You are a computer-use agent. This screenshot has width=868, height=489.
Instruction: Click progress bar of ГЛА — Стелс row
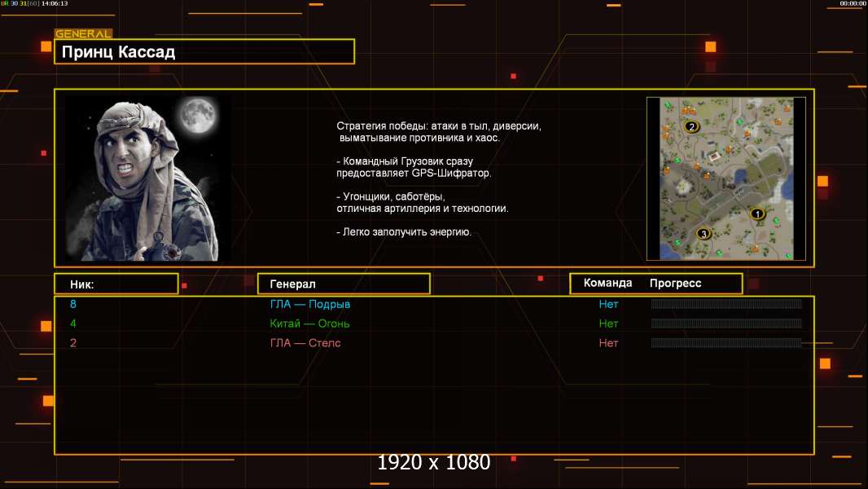(726, 343)
